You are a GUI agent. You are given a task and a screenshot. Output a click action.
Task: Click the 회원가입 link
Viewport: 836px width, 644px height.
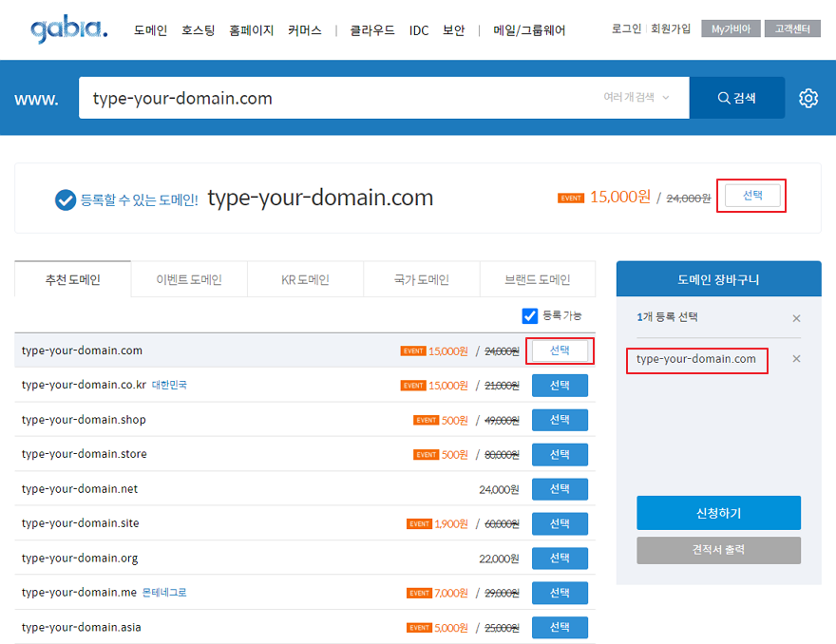(671, 28)
